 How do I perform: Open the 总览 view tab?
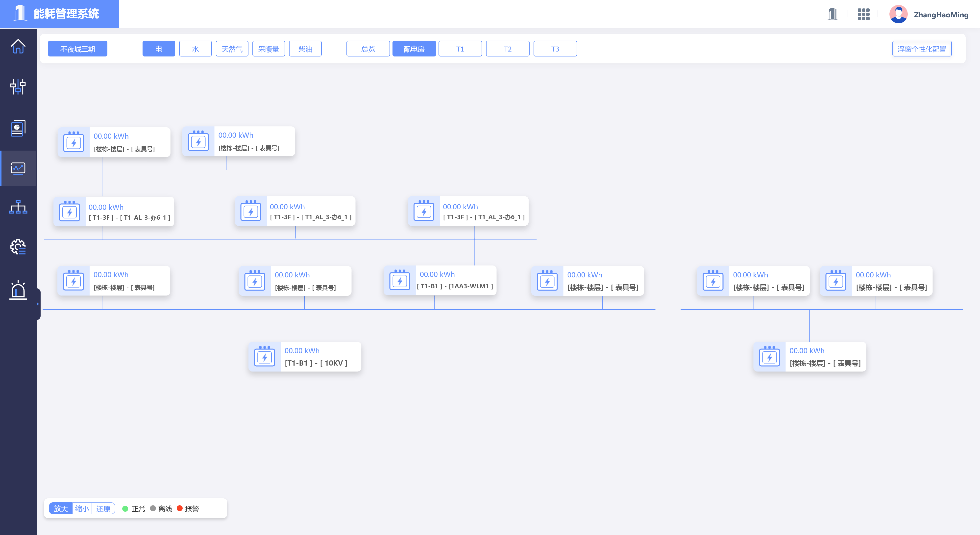[368, 49]
